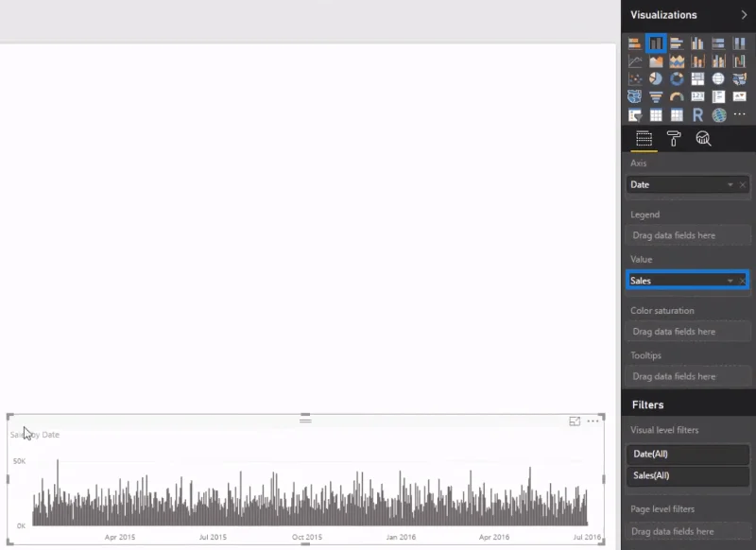Click the Oct 2015 axis label
The width and height of the screenshot is (756, 550).
306,537
